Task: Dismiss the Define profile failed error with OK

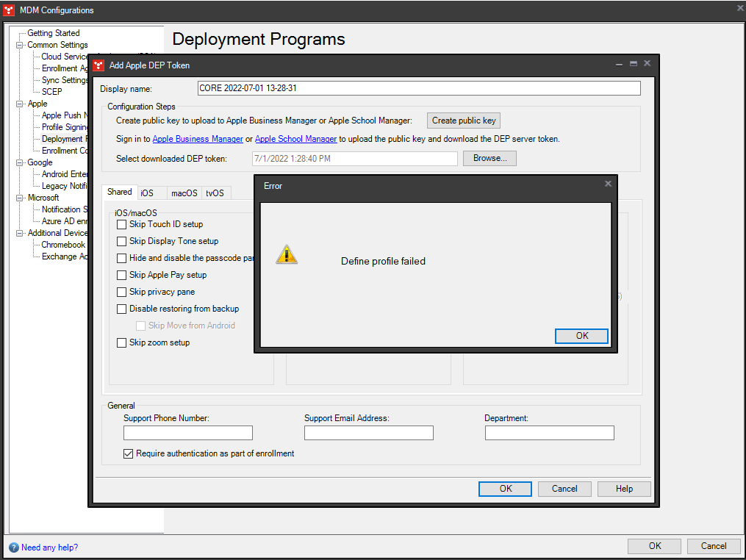Action: click(x=581, y=335)
